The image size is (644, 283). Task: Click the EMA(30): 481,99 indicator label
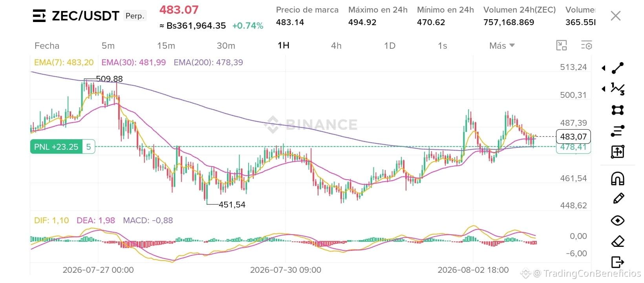(x=134, y=62)
